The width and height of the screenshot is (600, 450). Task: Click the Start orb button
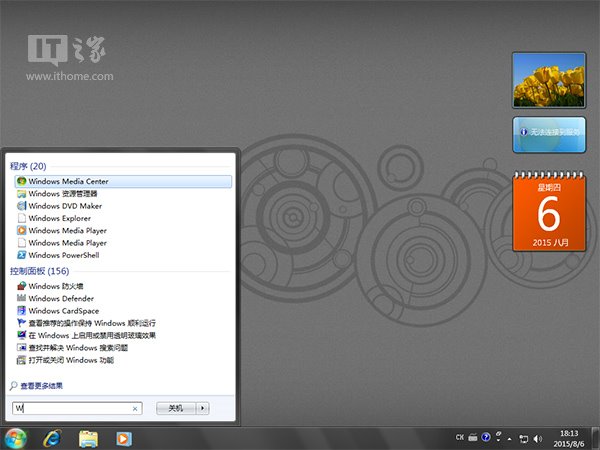15,437
